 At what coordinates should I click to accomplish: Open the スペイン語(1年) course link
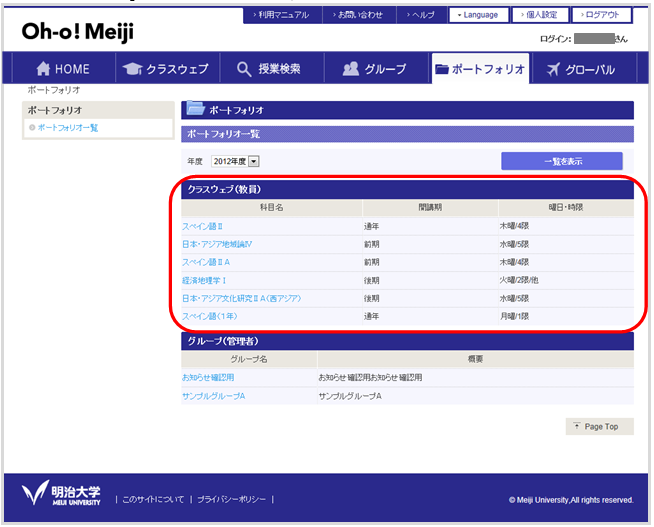pyautogui.click(x=210, y=316)
